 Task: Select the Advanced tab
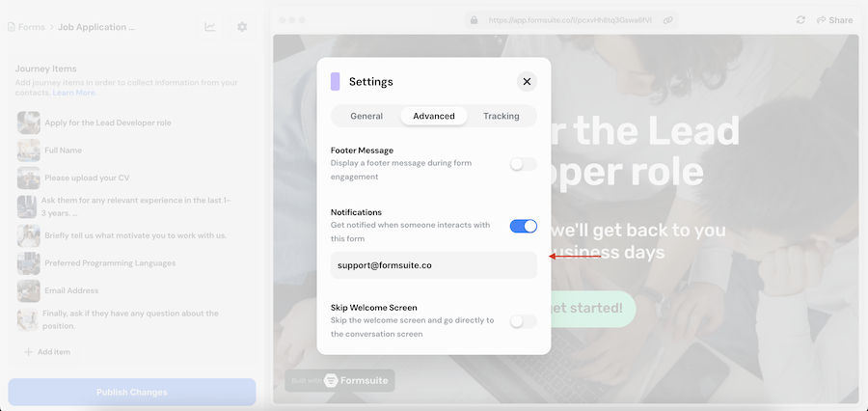tap(434, 116)
